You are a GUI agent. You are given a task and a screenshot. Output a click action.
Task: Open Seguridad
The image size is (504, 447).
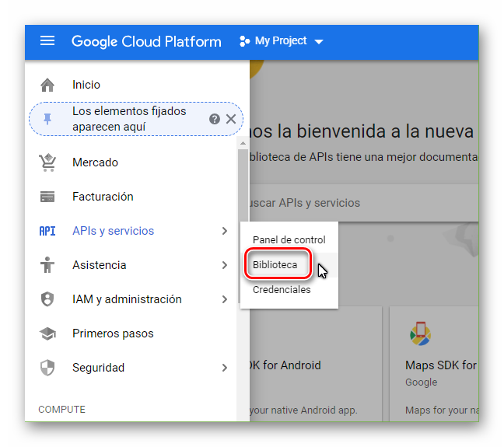tap(98, 368)
